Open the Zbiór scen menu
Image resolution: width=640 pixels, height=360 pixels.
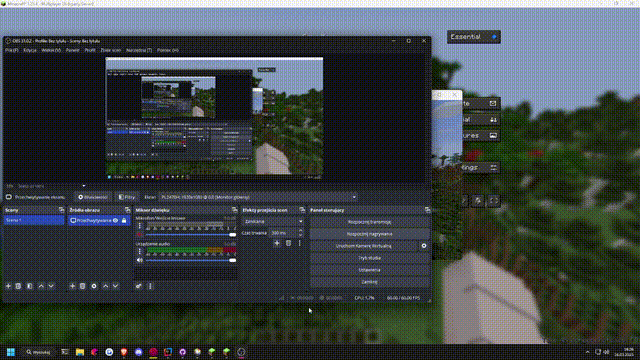click(x=111, y=50)
